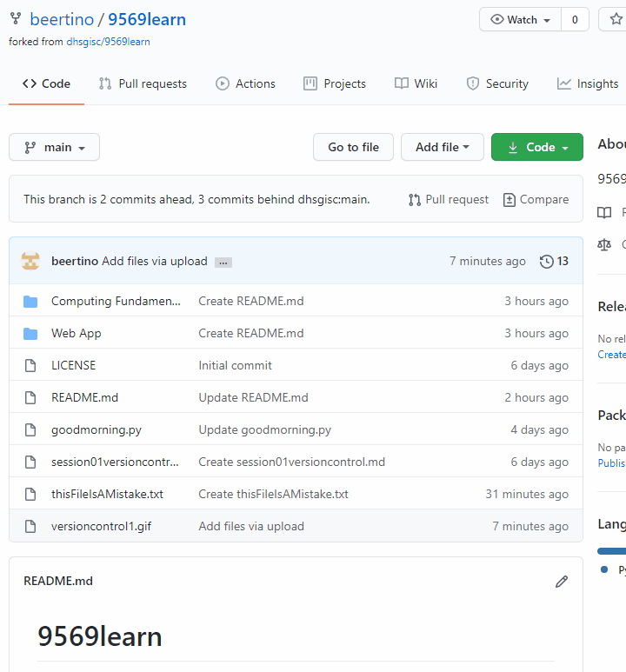
Task: Click the fork icon beside repository name
Action: (16, 18)
